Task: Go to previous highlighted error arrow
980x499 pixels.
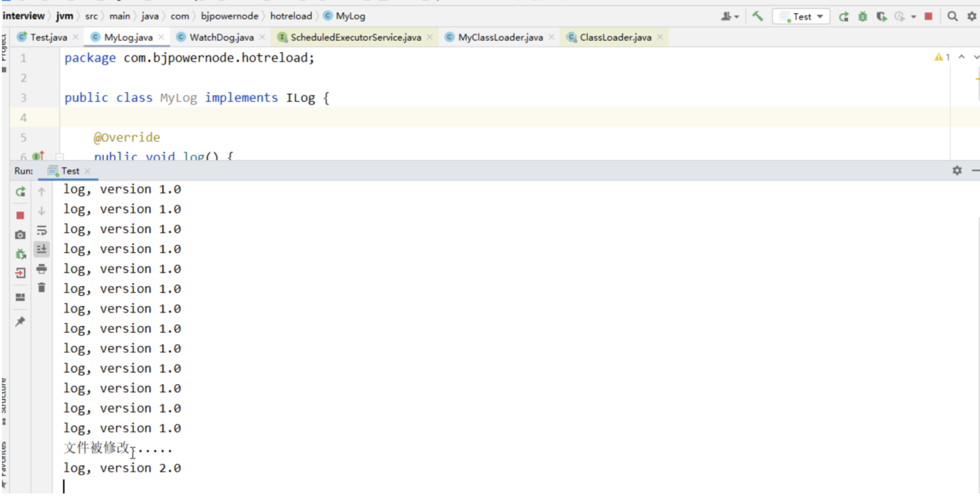Action: pyautogui.click(x=961, y=57)
